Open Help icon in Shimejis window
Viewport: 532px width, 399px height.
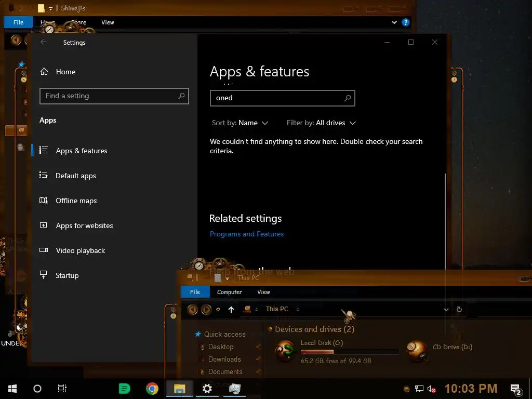405,22
